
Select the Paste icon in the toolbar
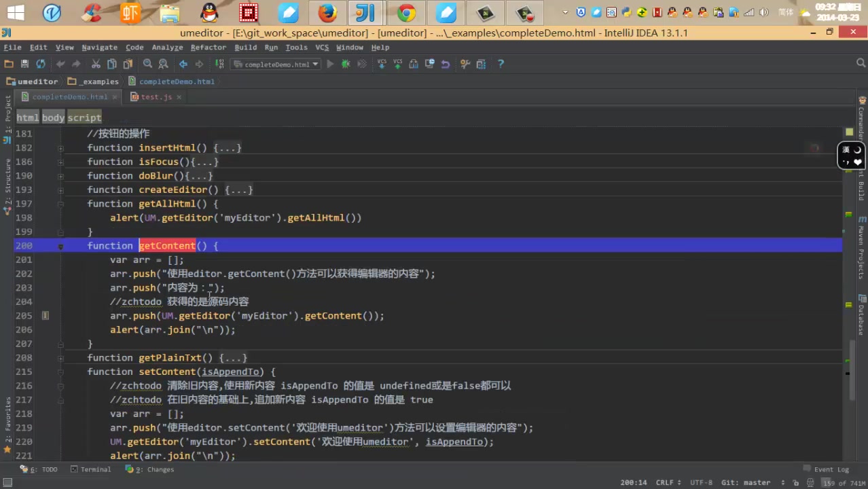(x=128, y=63)
